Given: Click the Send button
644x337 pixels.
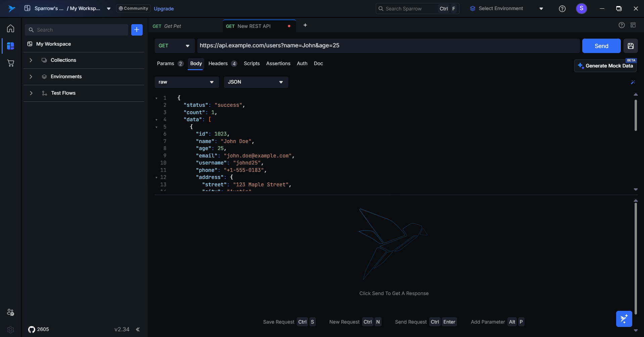Looking at the screenshot, I should pyautogui.click(x=601, y=46).
